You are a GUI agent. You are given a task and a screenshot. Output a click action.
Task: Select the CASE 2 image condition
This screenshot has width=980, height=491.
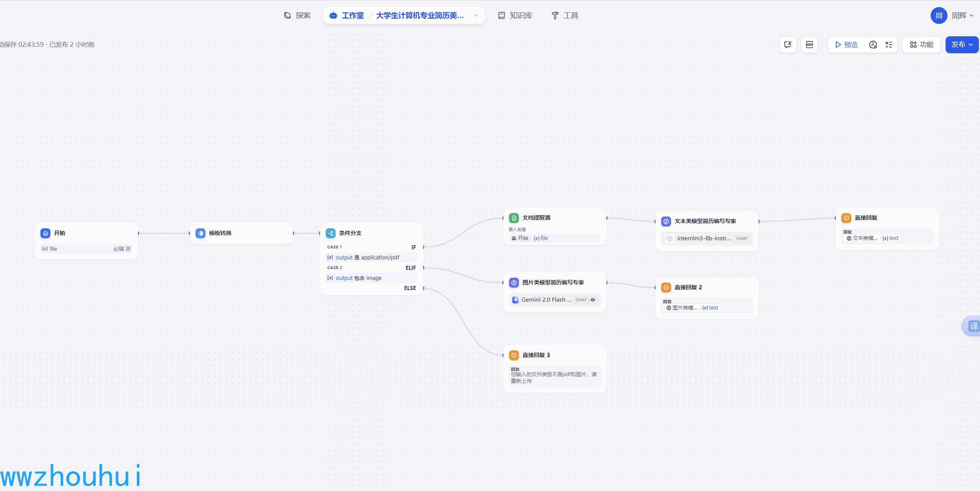click(371, 278)
